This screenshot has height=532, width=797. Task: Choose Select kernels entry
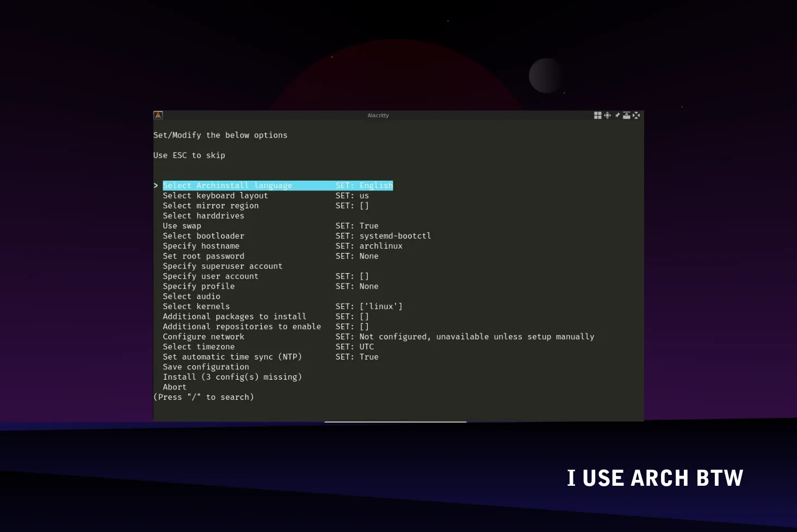[196, 306]
